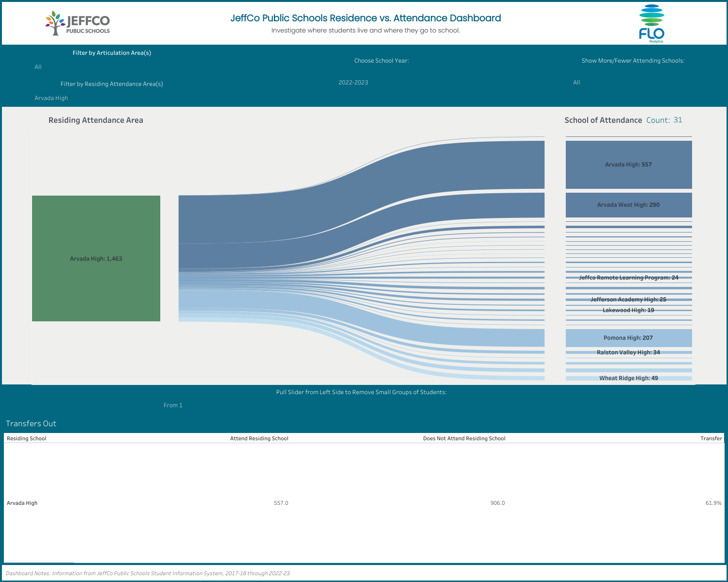Click the JeffCo Public Schools logo
The height and width of the screenshot is (582, 728).
[x=78, y=23]
